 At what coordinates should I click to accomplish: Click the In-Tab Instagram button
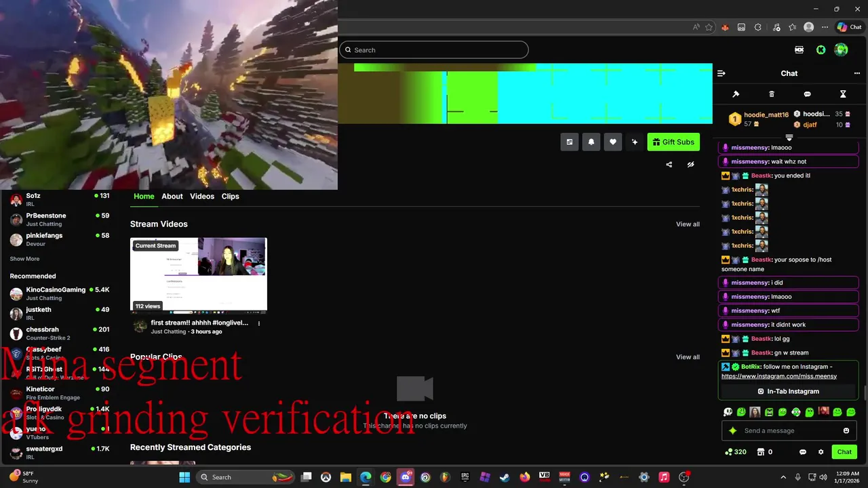click(x=789, y=391)
